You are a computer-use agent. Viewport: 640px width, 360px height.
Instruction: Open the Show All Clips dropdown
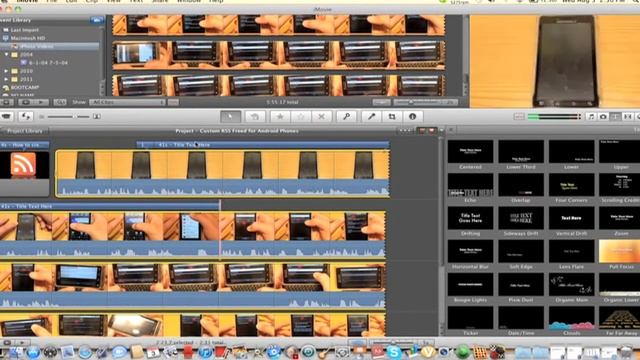127,102
